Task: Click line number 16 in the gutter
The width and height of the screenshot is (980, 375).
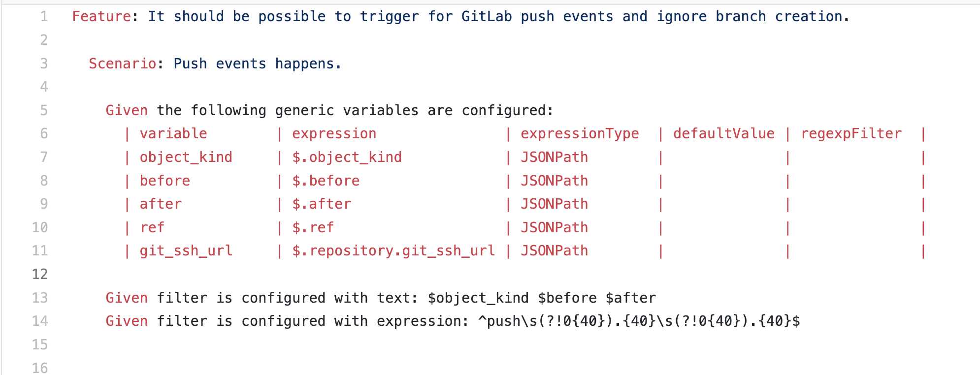Action: coord(40,368)
